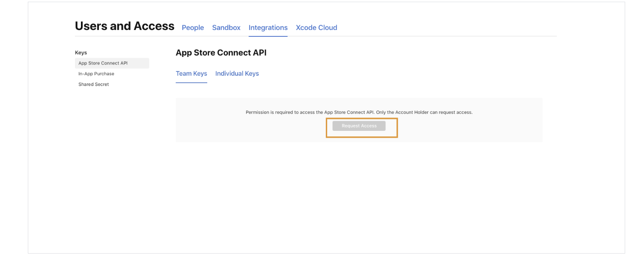Open the People tab
Viewport: 644px width, 260px height.
[x=193, y=27]
